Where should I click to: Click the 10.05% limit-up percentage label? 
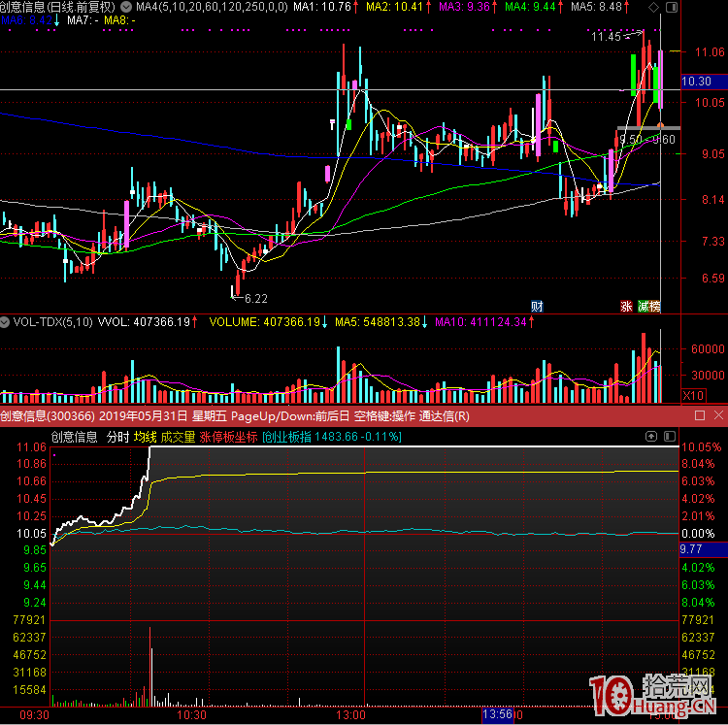click(702, 447)
